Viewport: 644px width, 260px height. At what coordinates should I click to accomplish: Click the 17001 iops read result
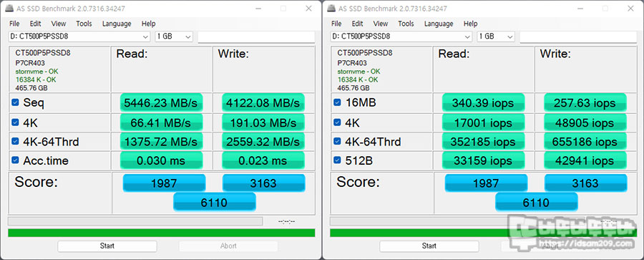484,122
